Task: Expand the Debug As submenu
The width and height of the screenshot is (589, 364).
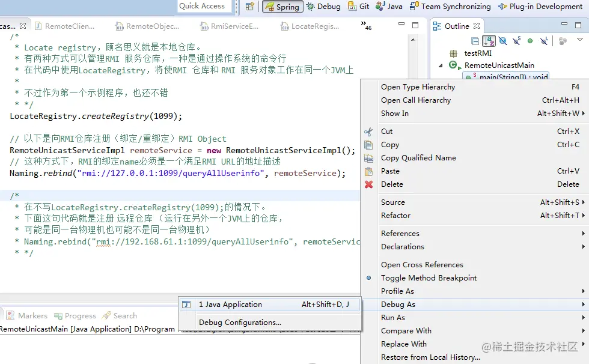Action: click(x=474, y=305)
